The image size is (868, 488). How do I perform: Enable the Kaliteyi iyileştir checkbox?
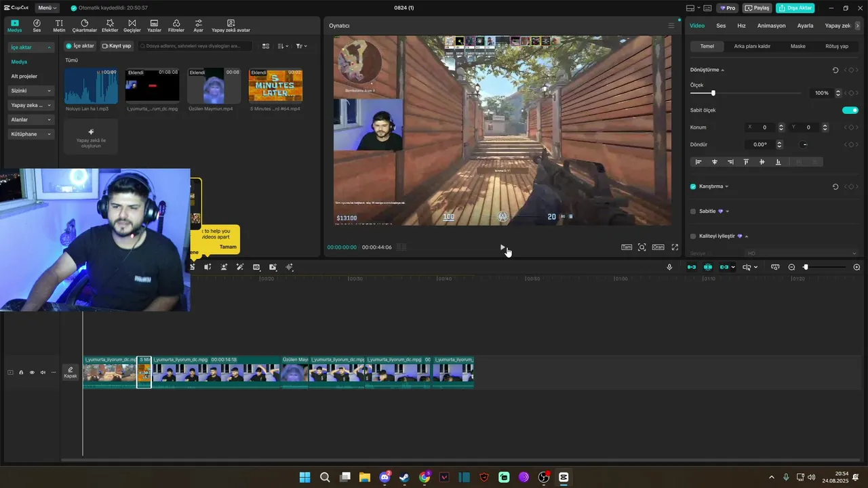693,236
